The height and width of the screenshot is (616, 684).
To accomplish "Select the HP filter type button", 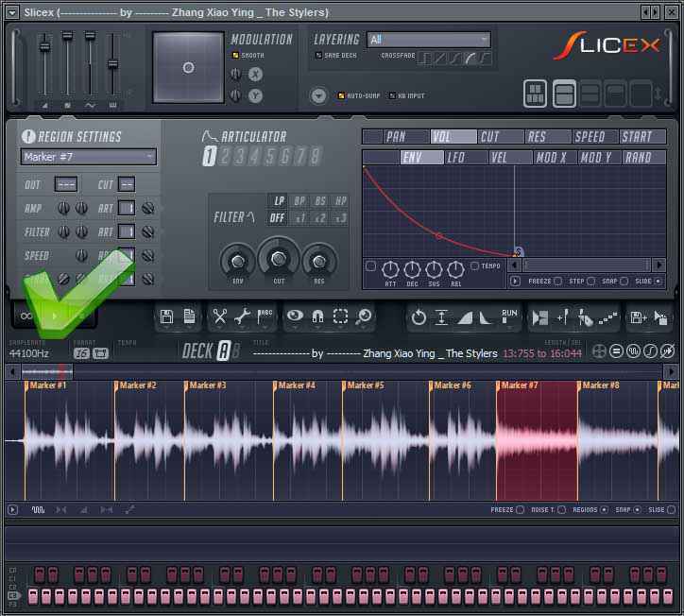I will [x=340, y=201].
